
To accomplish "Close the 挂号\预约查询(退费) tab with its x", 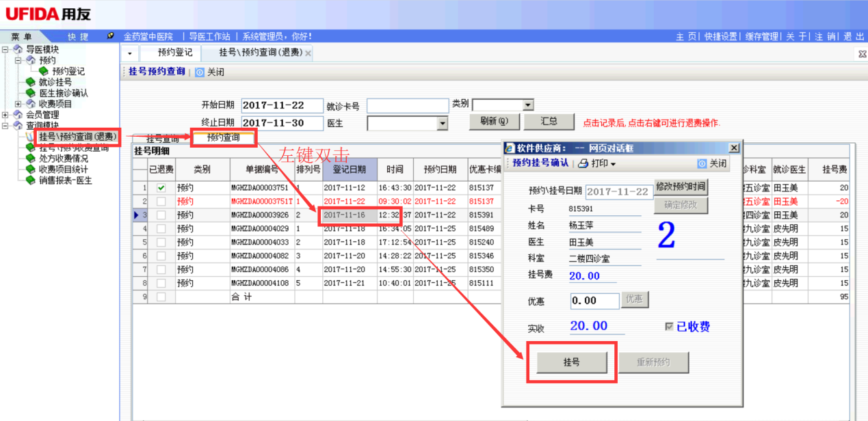I will (308, 53).
